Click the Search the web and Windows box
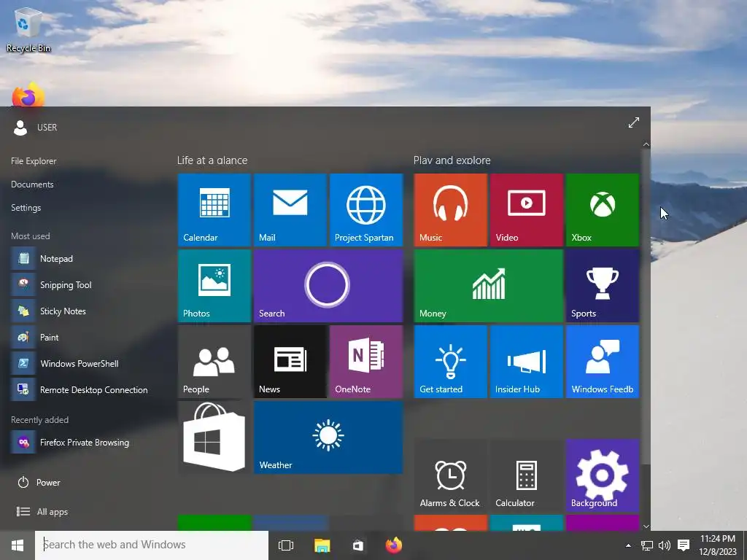 [x=152, y=545]
